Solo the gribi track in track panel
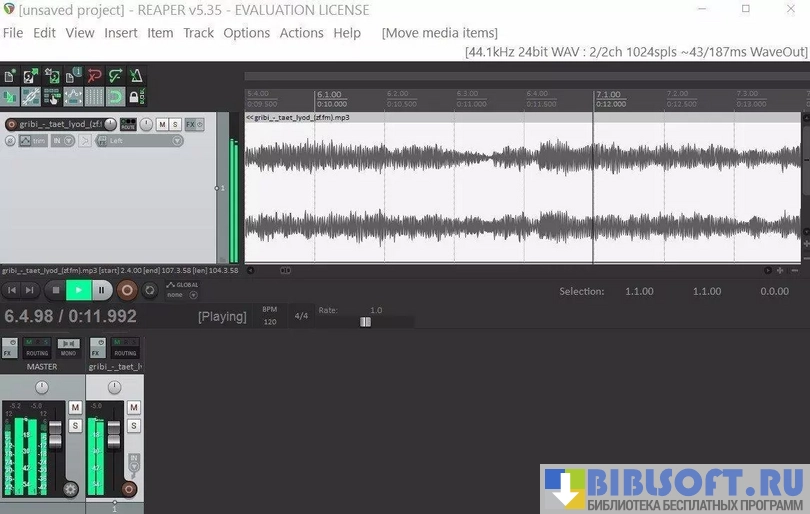This screenshot has height=514, width=810. tap(175, 124)
